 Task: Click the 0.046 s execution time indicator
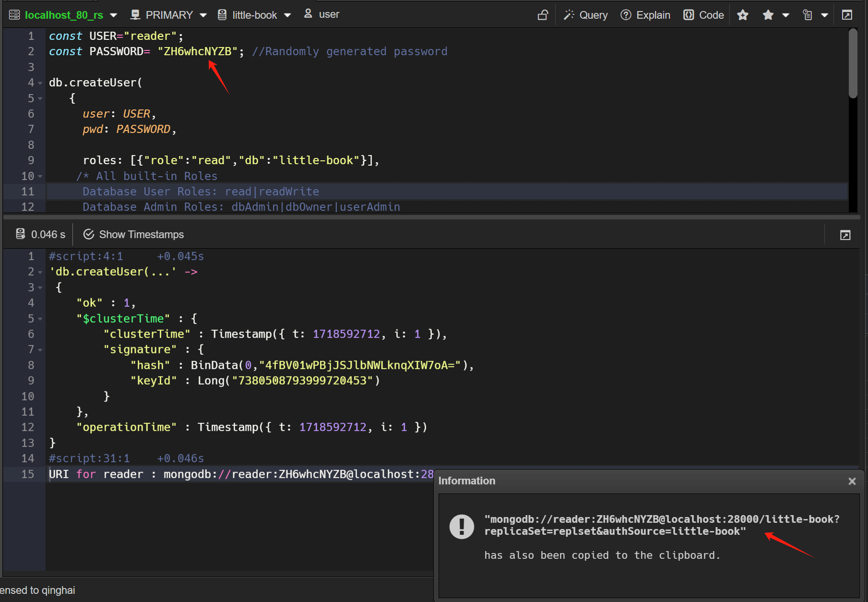click(x=41, y=234)
